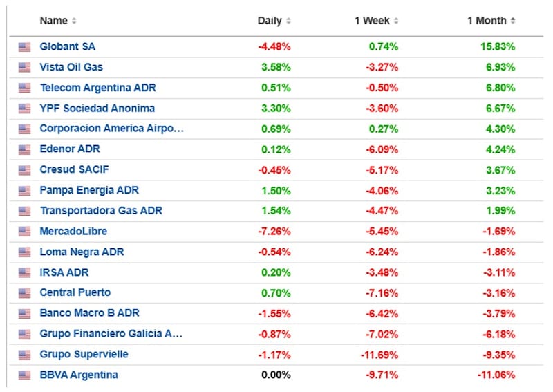Viewport: 553px width, 392px height.
Task: Sort by 1 Week using its arrows
Action: [396, 21]
